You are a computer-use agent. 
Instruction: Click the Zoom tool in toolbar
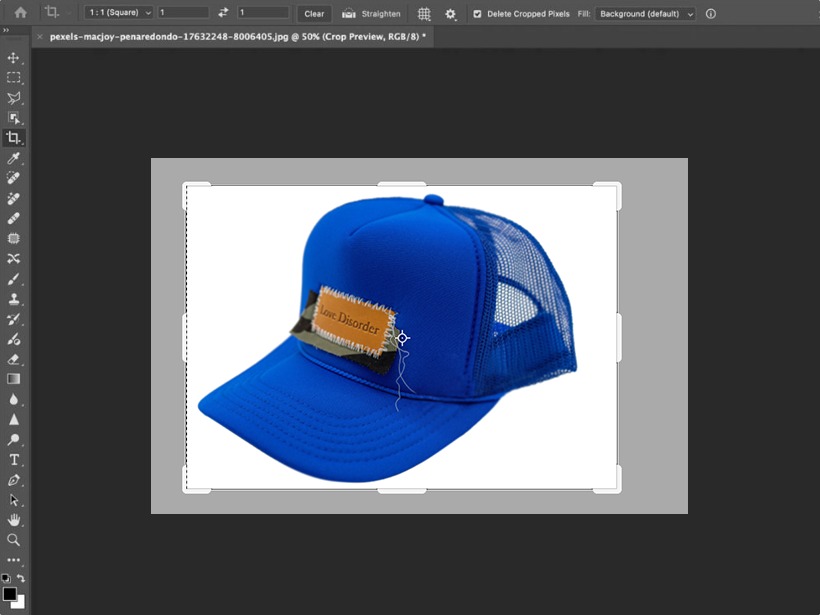(x=14, y=539)
